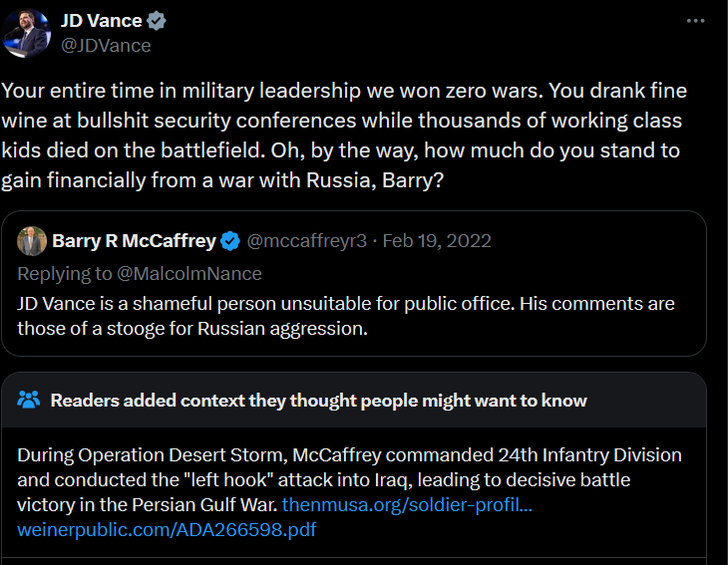Follow the weinerpublic.com ADA266598.pdf link

click(167, 530)
